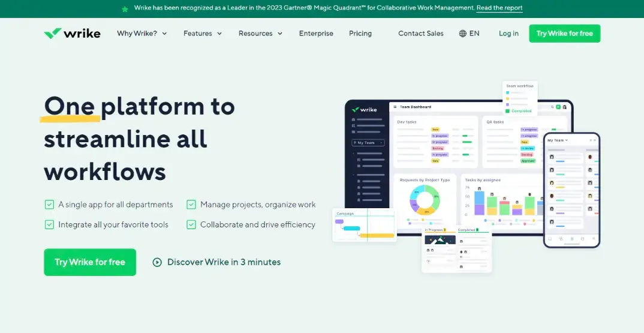Click the globe language icon
Image resolution: width=644 pixels, height=333 pixels.
click(x=462, y=34)
